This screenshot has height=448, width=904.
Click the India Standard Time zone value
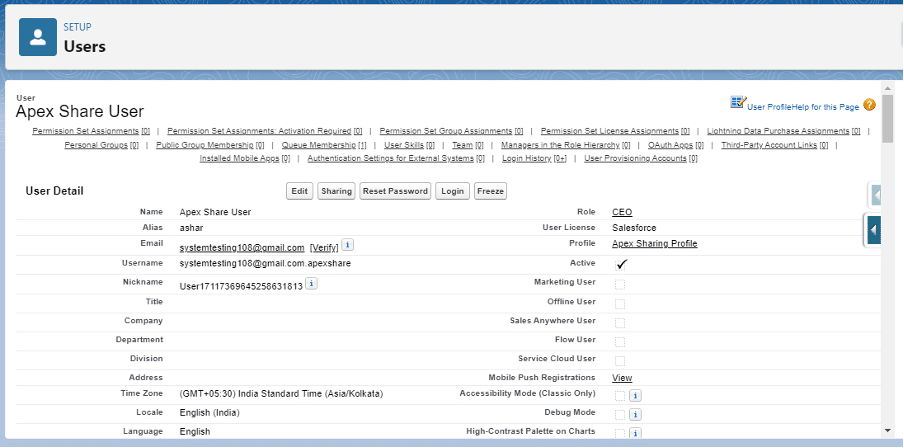(281, 394)
